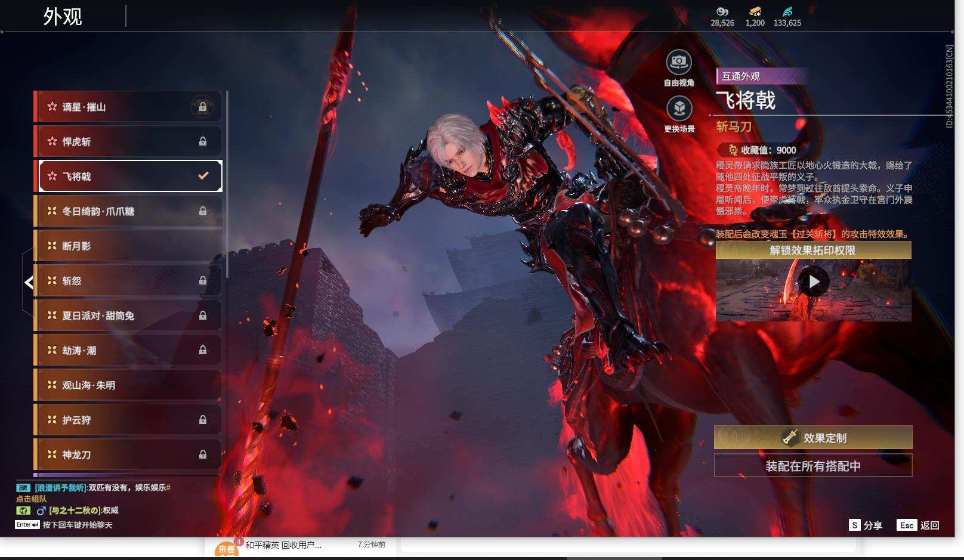Click the skin list scrollbar
The height and width of the screenshot is (560, 964).
tap(227, 184)
